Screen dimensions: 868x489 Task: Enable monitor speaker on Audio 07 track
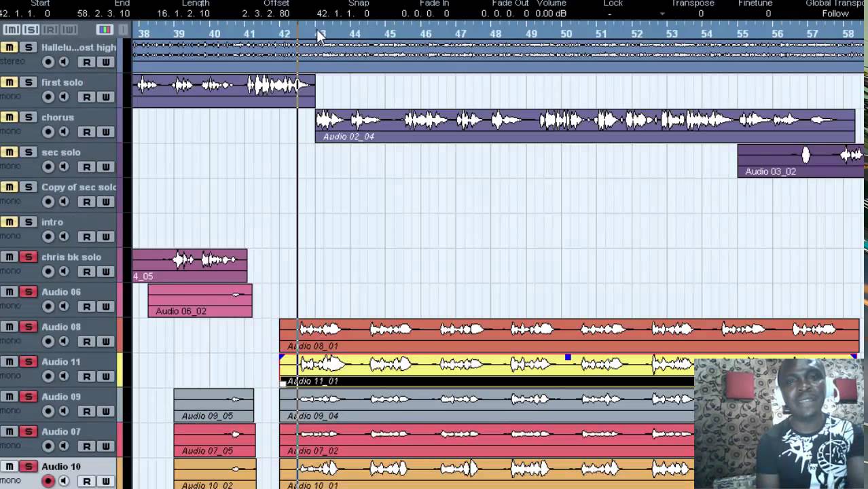point(64,446)
